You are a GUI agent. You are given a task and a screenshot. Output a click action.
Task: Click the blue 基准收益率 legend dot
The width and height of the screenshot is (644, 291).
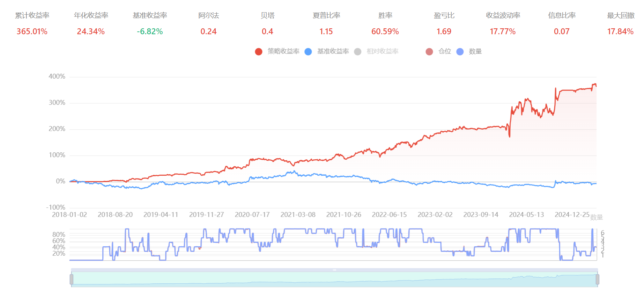(x=308, y=52)
